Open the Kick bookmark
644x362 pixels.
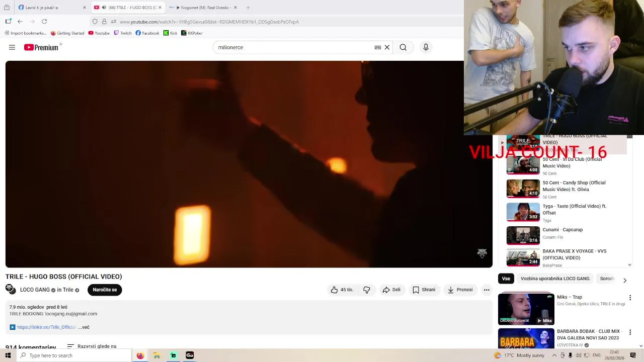pos(170,33)
